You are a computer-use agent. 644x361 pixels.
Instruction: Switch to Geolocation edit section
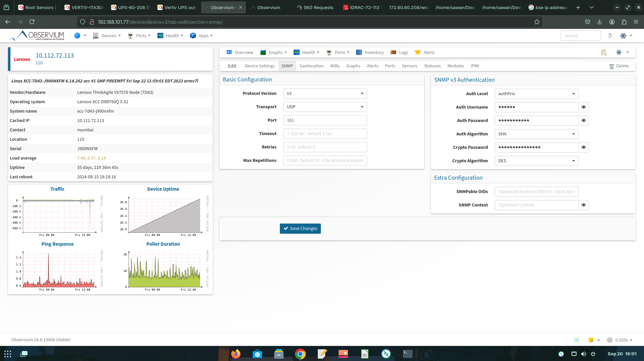(311, 66)
